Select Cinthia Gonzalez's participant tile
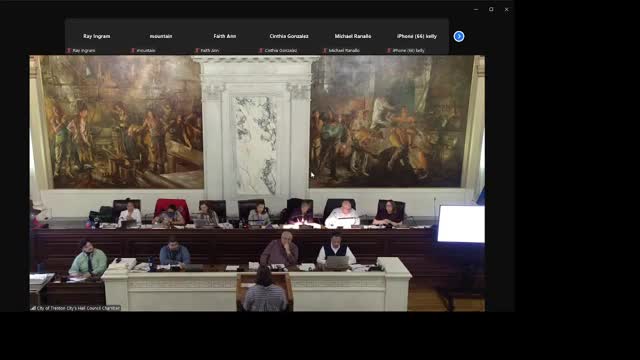640x360 pixels. [289, 36]
